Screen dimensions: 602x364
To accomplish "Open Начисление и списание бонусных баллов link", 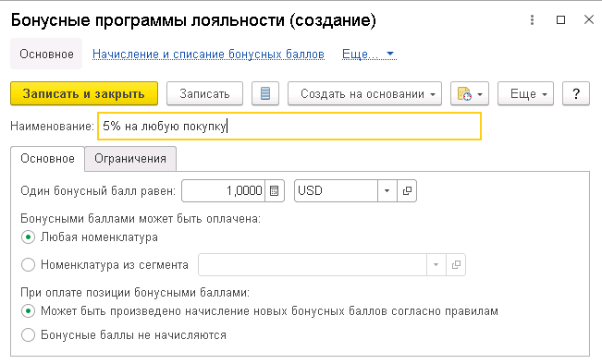I will [208, 55].
